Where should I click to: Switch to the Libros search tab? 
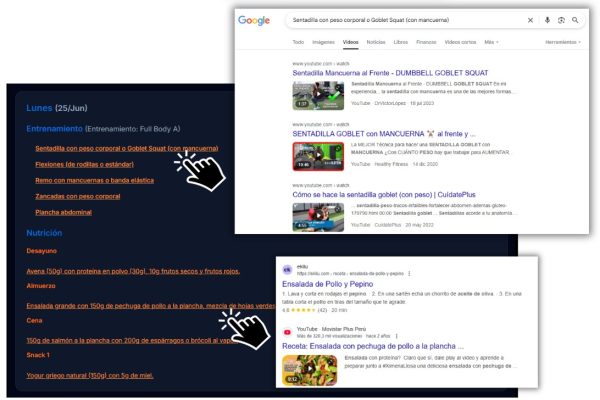(401, 42)
